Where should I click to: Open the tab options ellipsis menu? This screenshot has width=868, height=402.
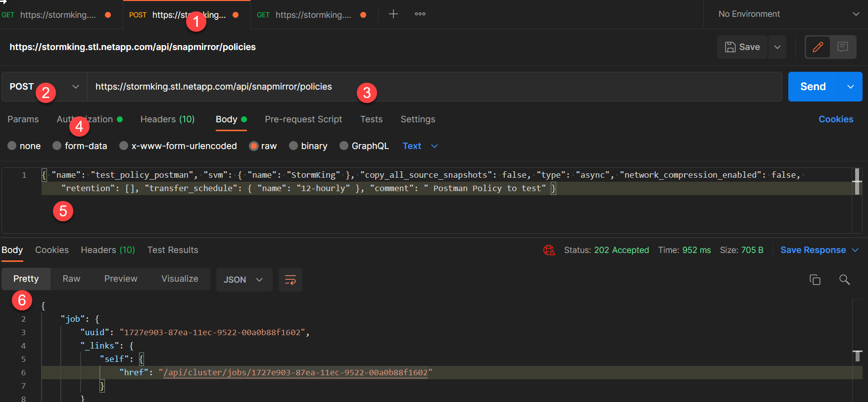tap(420, 14)
